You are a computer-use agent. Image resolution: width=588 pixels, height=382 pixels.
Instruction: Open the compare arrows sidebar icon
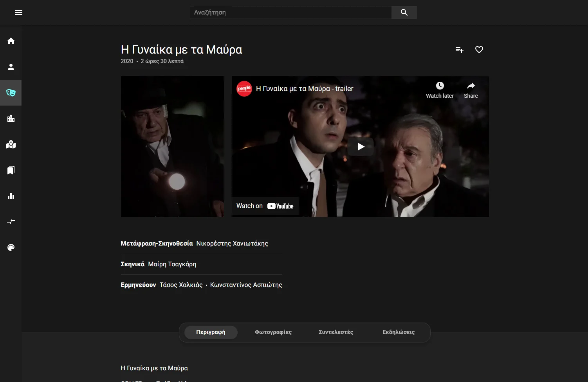coord(11,222)
